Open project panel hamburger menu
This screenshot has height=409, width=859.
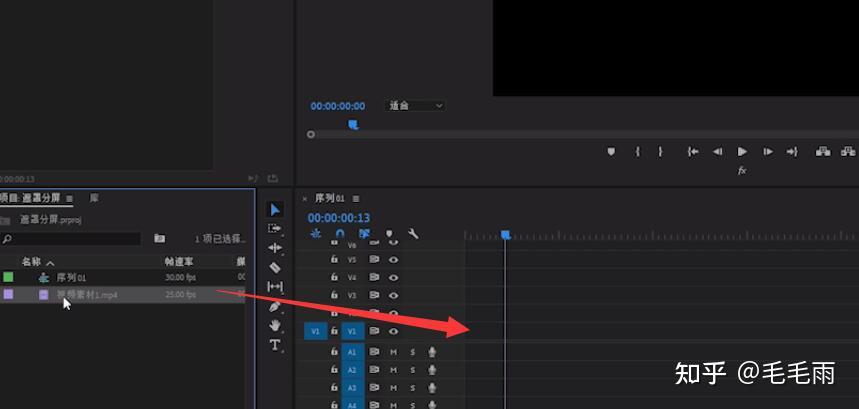pos(70,198)
